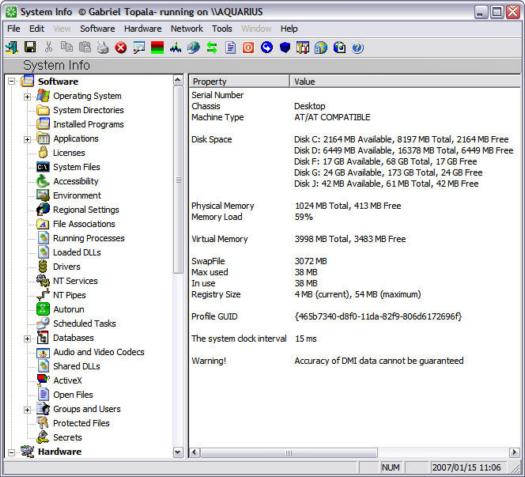Click the blue circular arrow toolbar icon
Viewport: 525px width, 477px height.
click(267, 48)
